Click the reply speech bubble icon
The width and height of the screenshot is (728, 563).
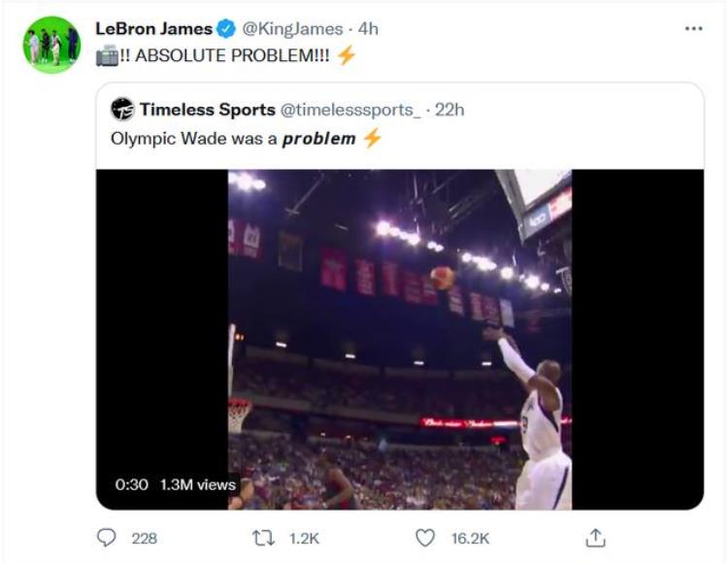[x=107, y=538]
